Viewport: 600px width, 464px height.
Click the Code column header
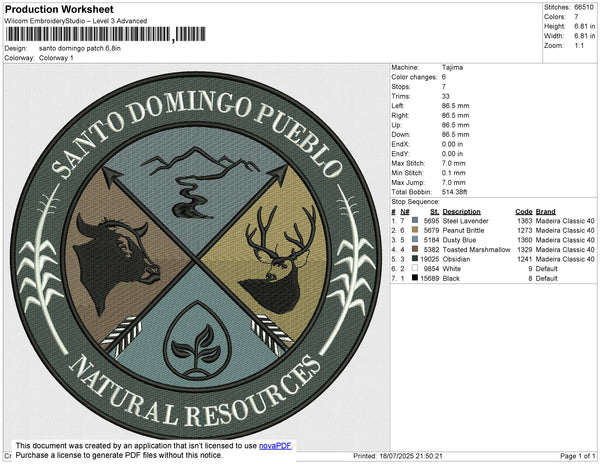[x=523, y=212]
